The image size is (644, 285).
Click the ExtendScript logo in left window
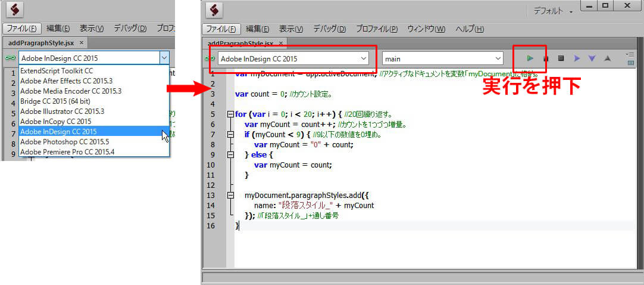[15, 10]
